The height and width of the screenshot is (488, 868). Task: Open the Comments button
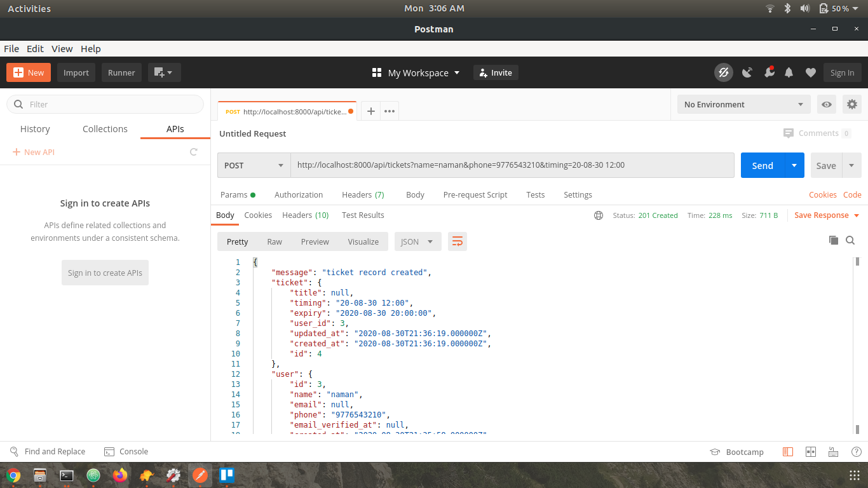[x=817, y=133]
